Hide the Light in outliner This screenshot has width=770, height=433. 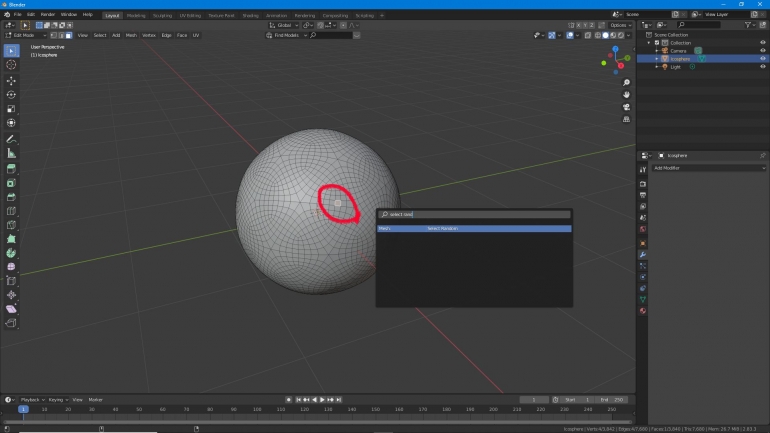click(763, 67)
